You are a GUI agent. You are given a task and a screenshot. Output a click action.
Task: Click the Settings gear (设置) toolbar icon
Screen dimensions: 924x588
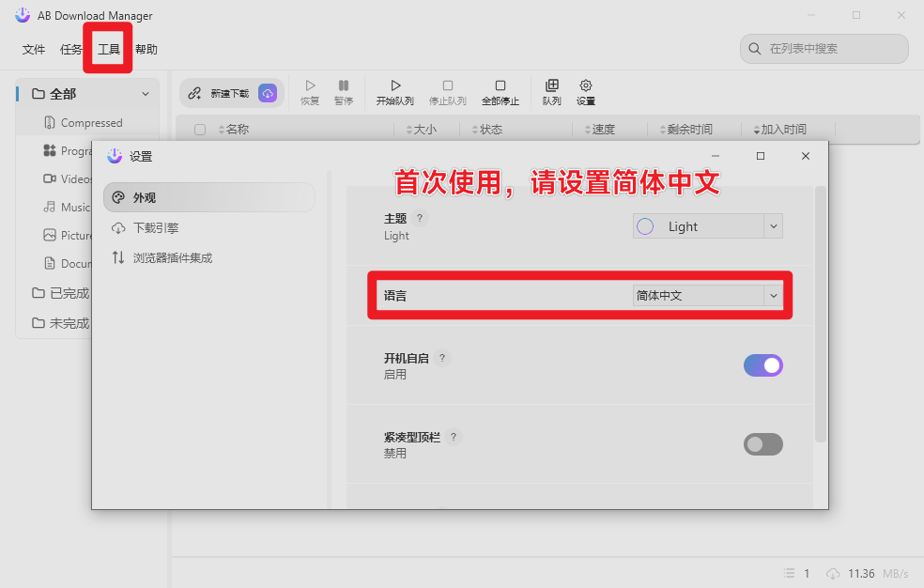[x=585, y=91]
